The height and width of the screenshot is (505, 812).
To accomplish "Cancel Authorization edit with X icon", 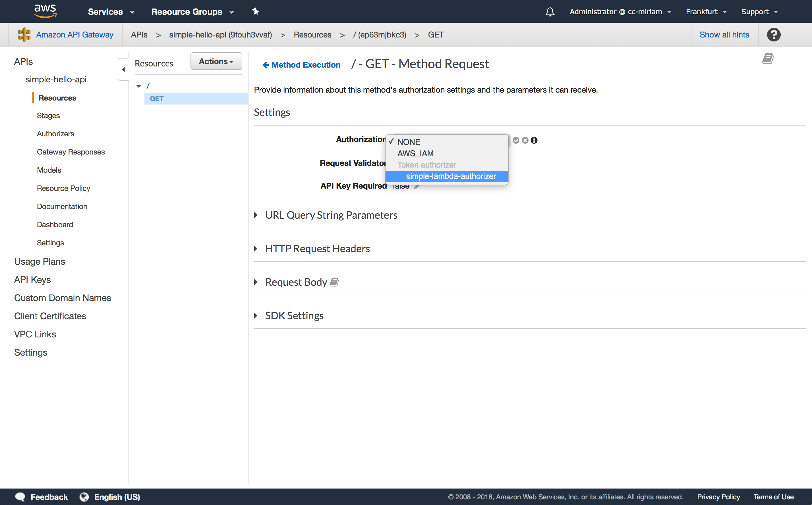I will tap(525, 140).
